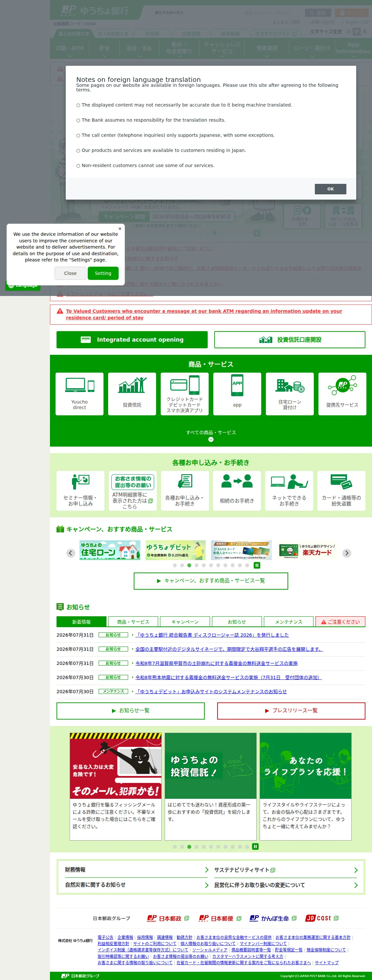Image resolution: width=372 pixels, height=980 pixels.
Task: Open 楽天カード banner
Action: (307, 550)
